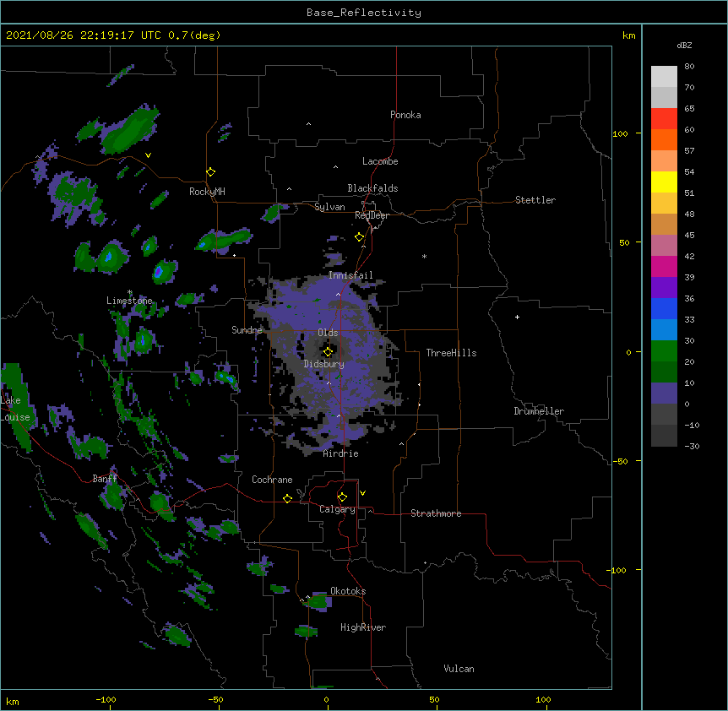Click the -30 value on the dBZ scale

(692, 446)
